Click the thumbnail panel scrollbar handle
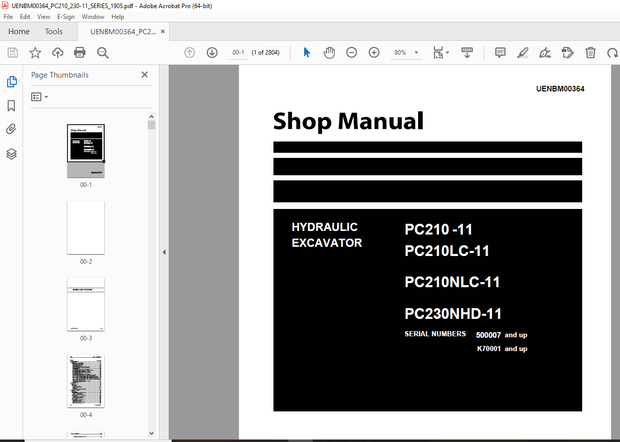 tap(151, 125)
